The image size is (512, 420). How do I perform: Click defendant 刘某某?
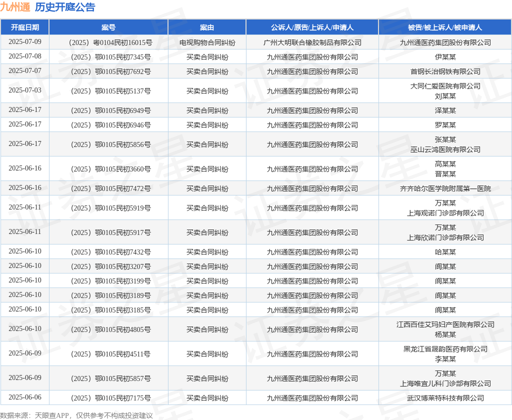pos(445,96)
